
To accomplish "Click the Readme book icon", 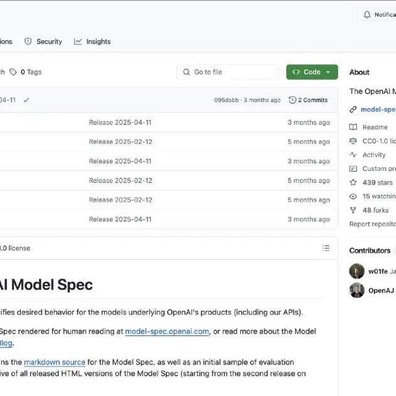I will 353,127.
